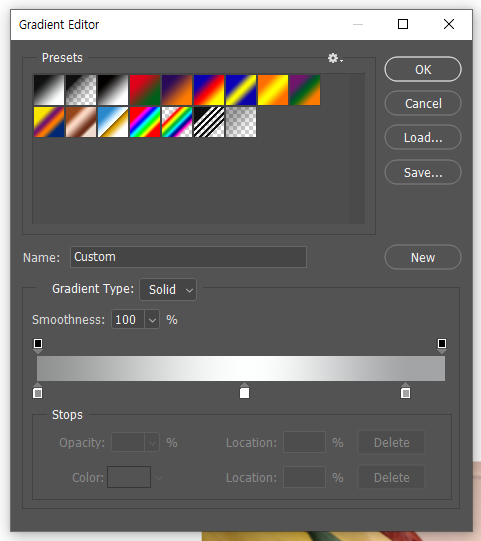Pick the red-to-green gradient preset
481x541 pixels.
(145, 90)
